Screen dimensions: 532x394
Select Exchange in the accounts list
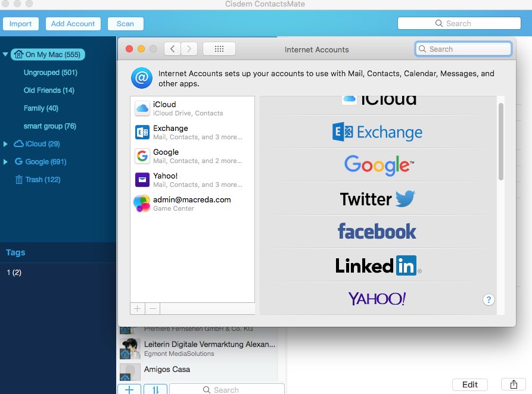[192, 132]
